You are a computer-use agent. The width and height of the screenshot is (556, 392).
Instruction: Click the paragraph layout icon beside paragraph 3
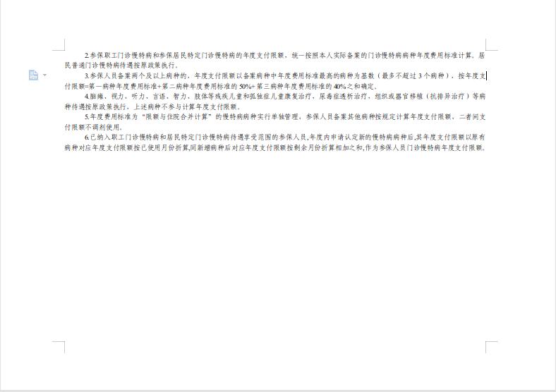point(33,75)
